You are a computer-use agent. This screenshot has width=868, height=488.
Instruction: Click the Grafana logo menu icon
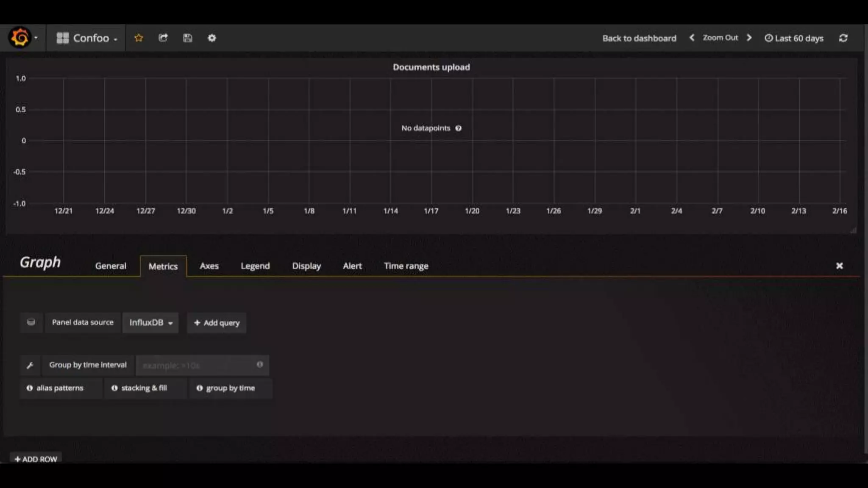tap(20, 38)
